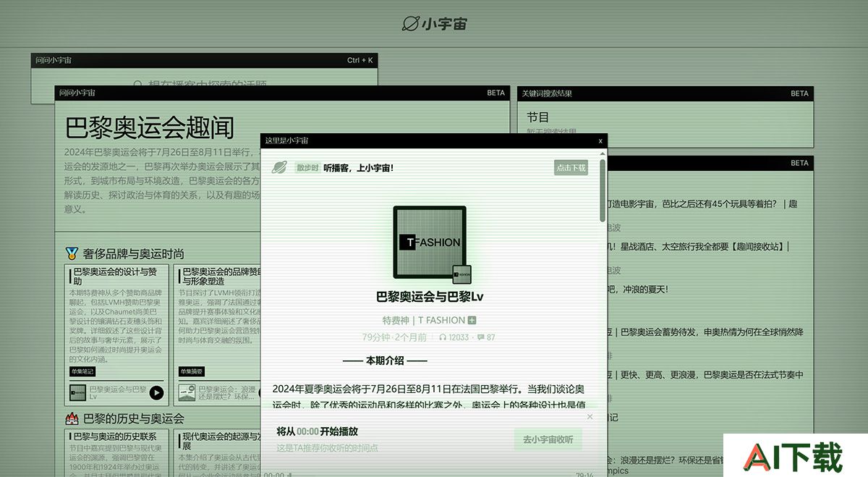This screenshot has height=477, width=868.
Task: Click the 本期介绍 section heading
Action: [385, 360]
